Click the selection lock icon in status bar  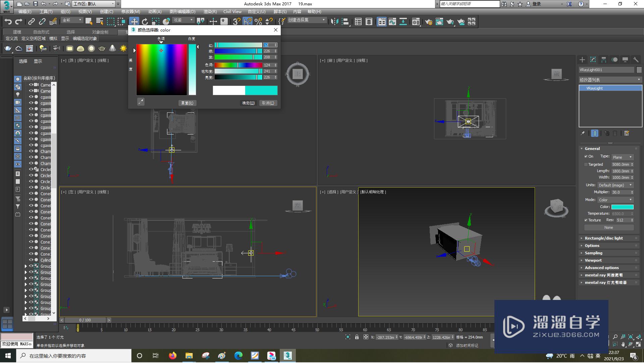pos(357,337)
